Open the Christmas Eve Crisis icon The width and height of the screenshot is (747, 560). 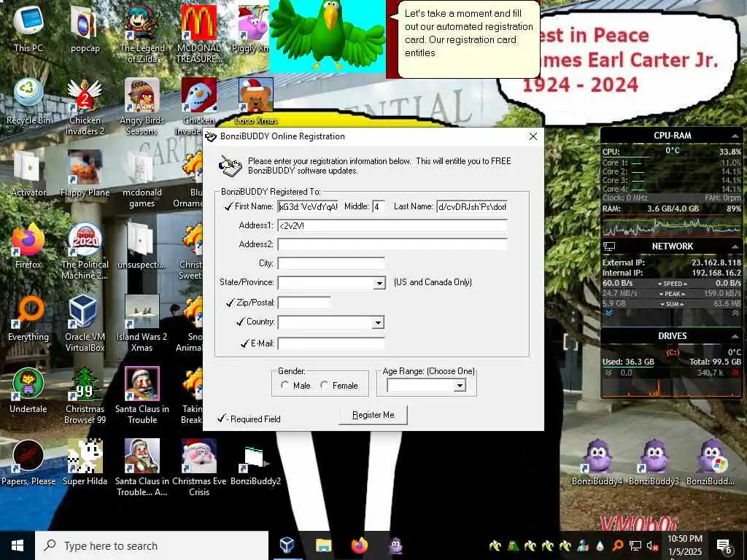pos(199,469)
